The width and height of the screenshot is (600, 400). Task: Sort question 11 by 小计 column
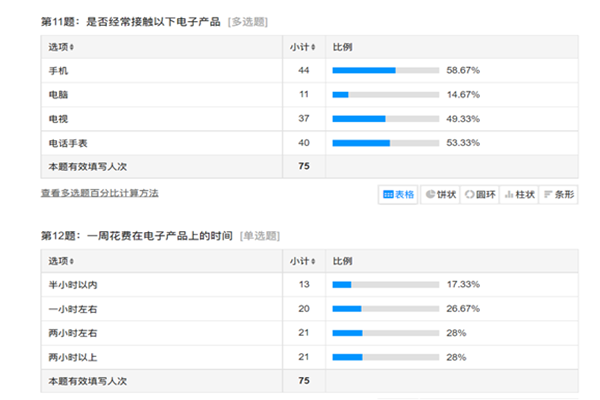[302, 48]
